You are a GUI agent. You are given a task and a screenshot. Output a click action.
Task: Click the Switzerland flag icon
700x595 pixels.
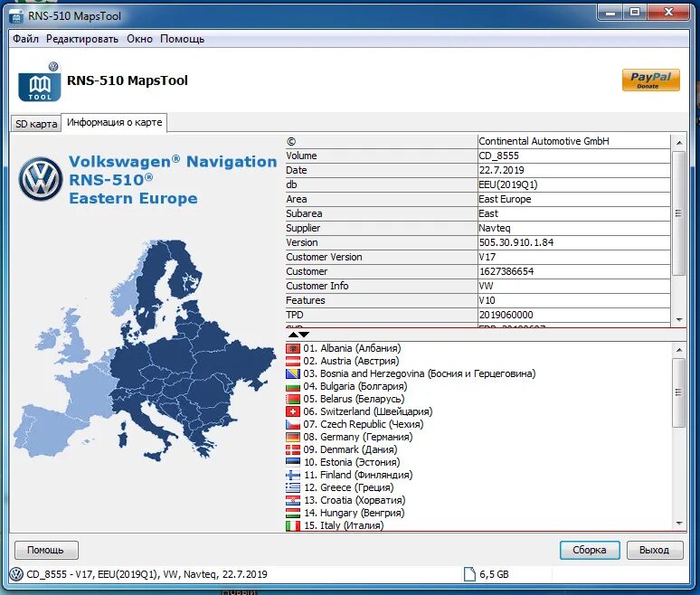coord(293,411)
